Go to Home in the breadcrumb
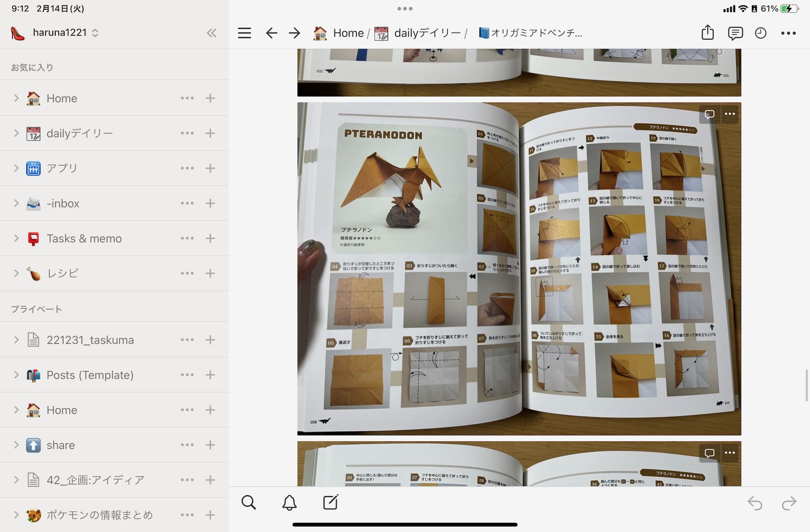This screenshot has height=532, width=810. (x=338, y=33)
